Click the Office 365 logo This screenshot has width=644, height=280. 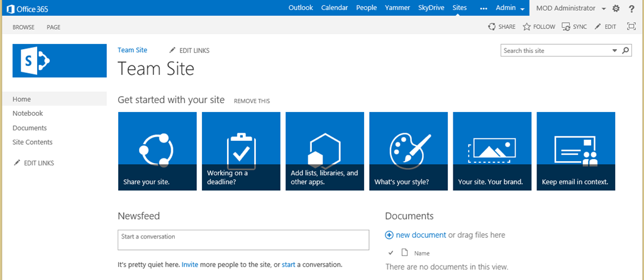click(28, 8)
